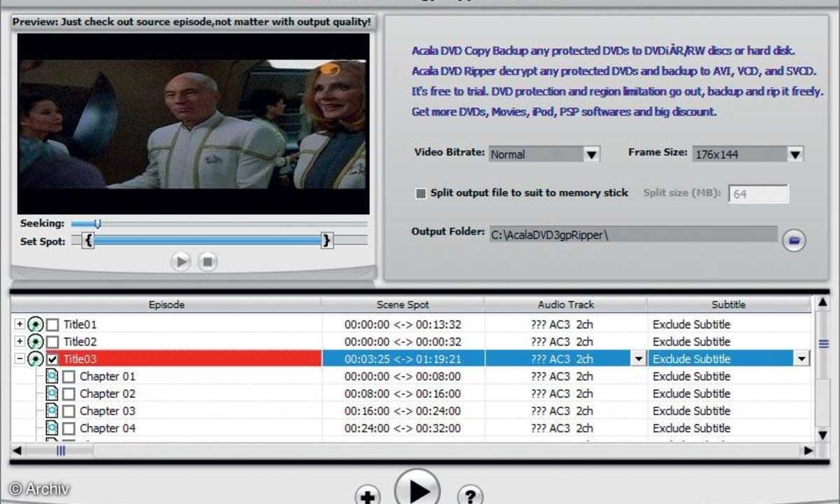Click the horizontal scroll left arrow
Viewport: 840px width, 504px height.
[17, 451]
